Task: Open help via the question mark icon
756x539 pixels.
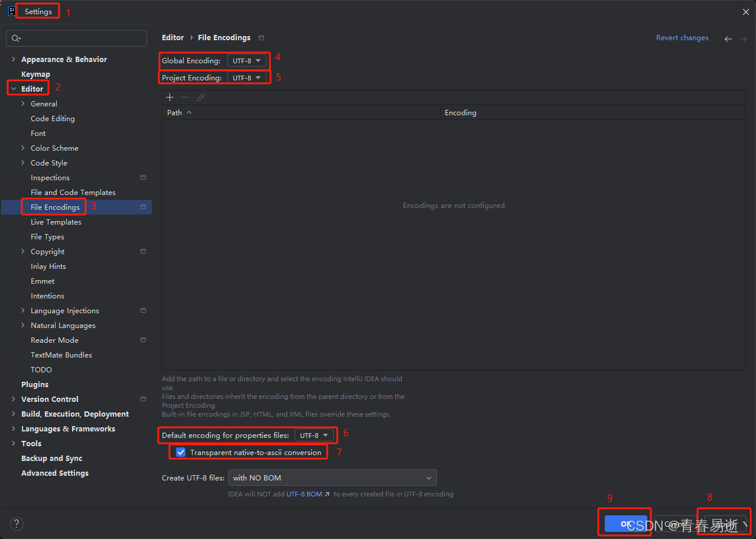Action: 16,524
